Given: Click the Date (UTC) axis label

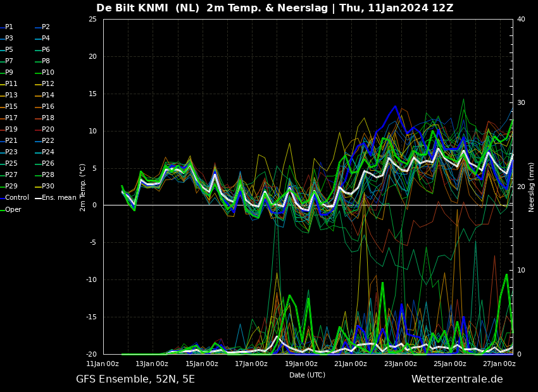Looking at the screenshot, I should point(307,375).
